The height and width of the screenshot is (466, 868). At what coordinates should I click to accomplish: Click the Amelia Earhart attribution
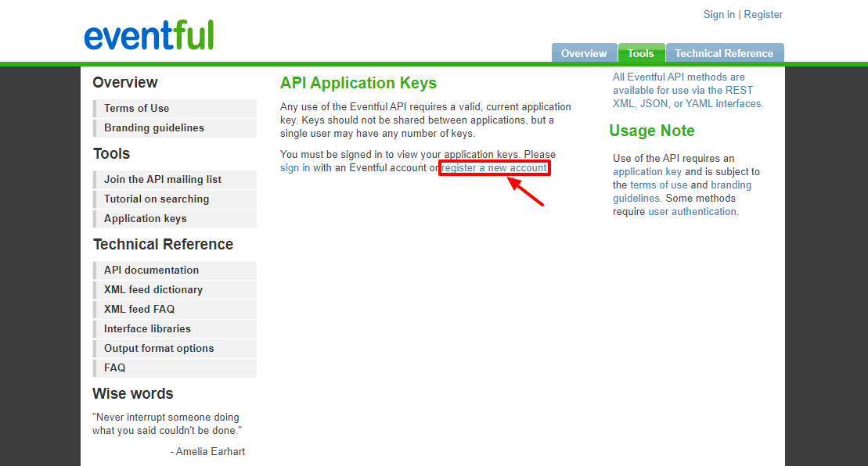point(207,452)
